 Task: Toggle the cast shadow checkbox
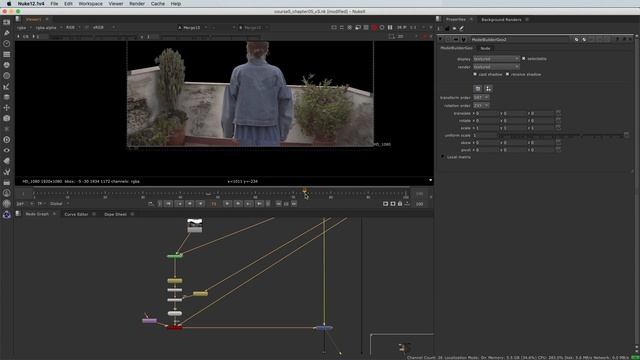(475, 74)
